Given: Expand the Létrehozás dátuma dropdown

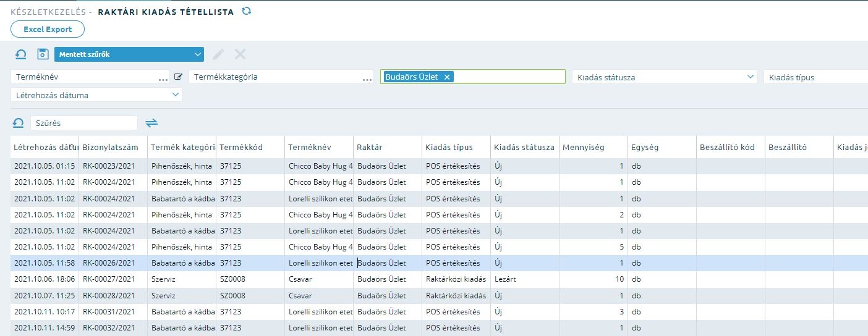Looking at the screenshot, I should (96, 95).
